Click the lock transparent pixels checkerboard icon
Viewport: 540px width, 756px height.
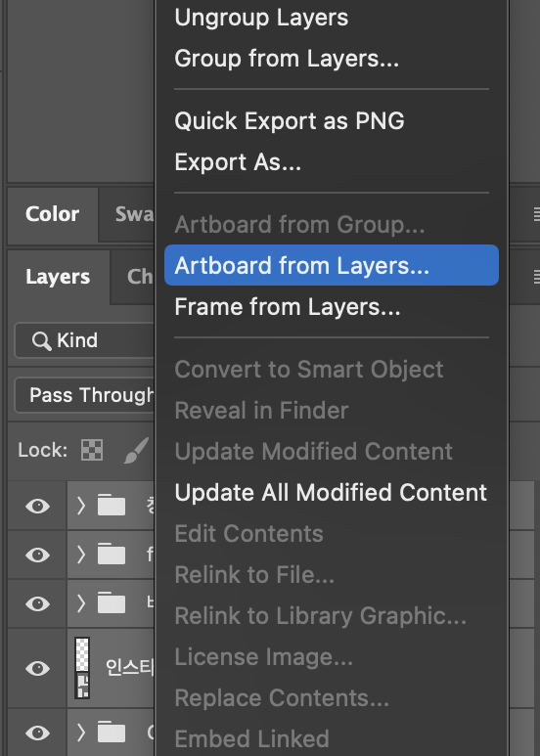(x=92, y=450)
